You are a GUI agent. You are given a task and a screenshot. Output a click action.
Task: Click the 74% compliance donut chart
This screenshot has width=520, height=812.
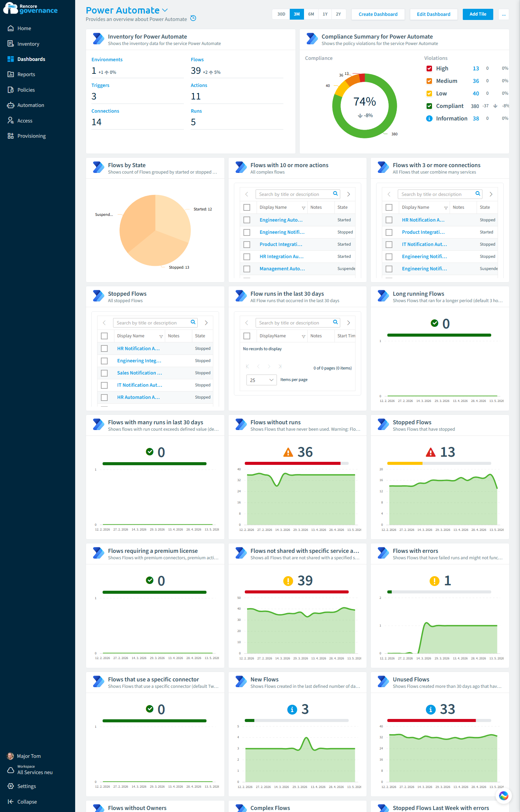pyautogui.click(x=365, y=106)
